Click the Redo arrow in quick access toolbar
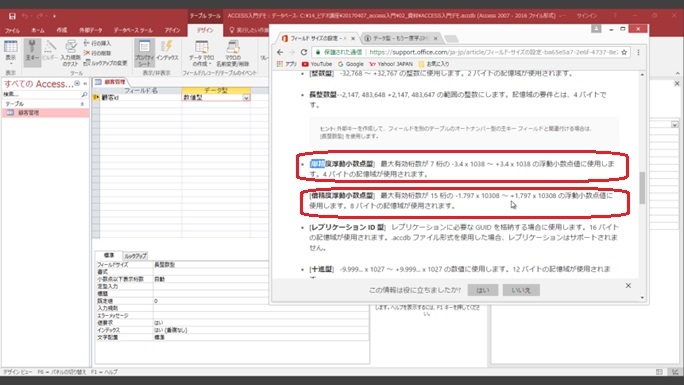Screen dimensions: 684x385 tap(40, 16)
